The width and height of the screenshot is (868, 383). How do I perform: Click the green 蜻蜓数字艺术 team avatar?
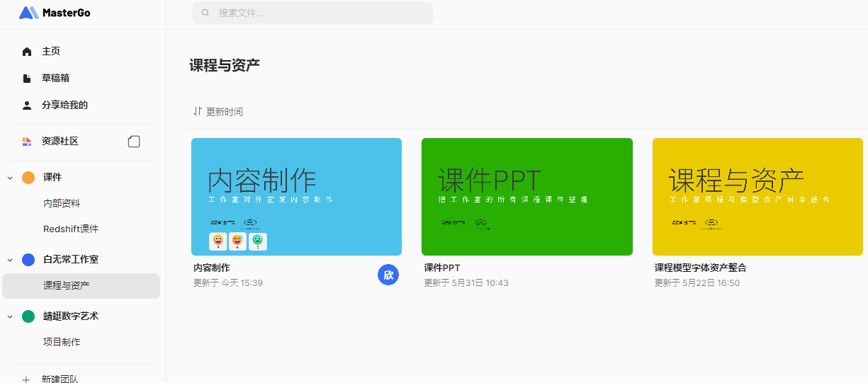click(x=28, y=316)
